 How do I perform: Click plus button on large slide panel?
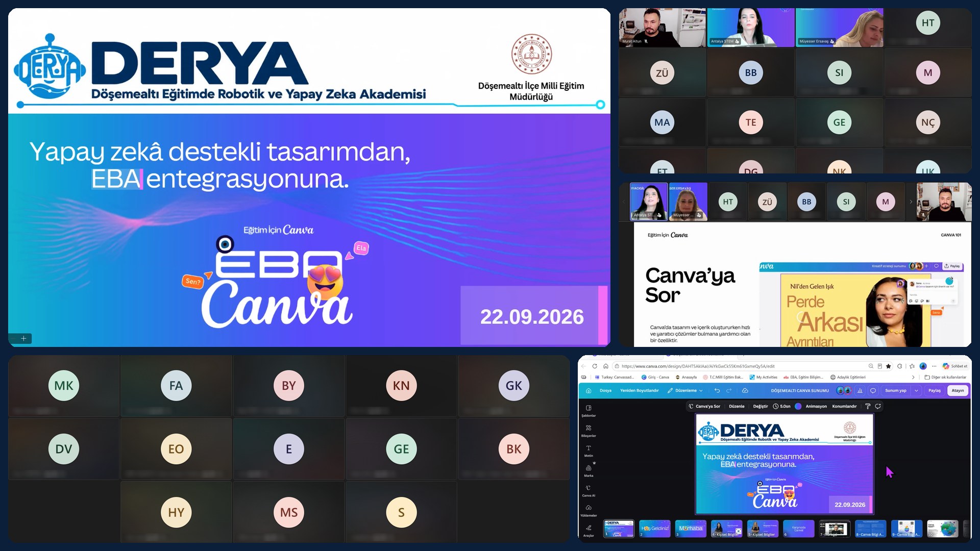coord(23,338)
